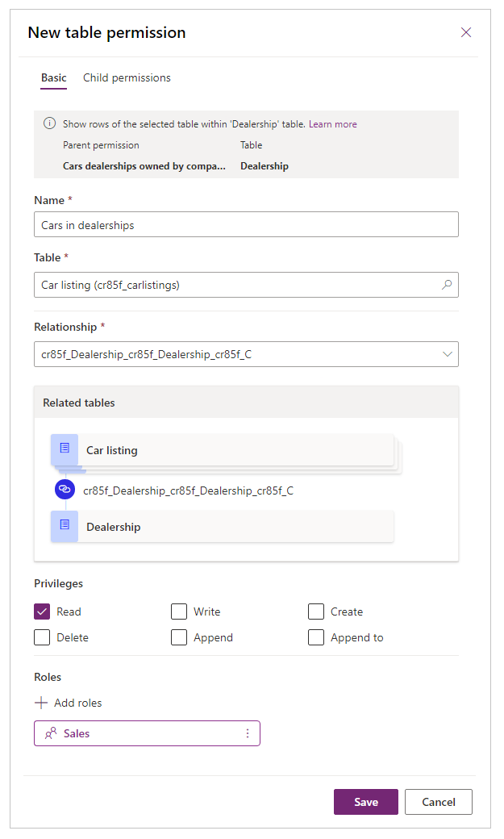Click the 'Privileges' section heading

(58, 584)
